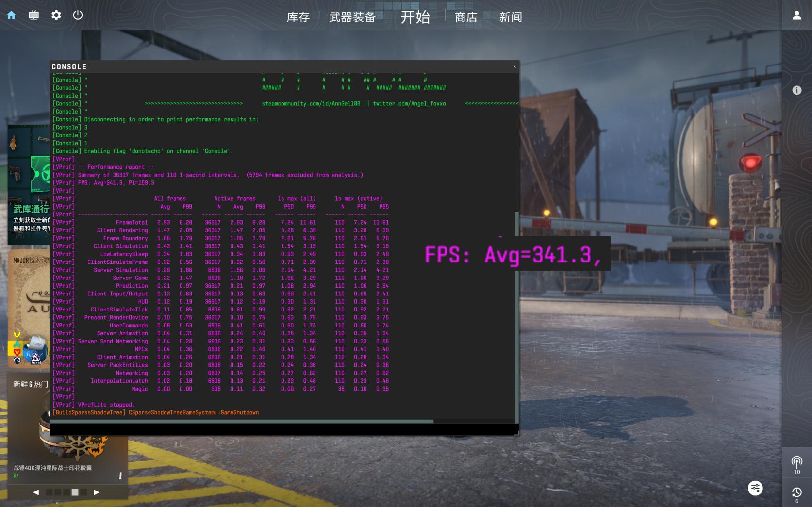Go to the home screen icon
Viewport: 812px width, 507px height.
(x=11, y=15)
